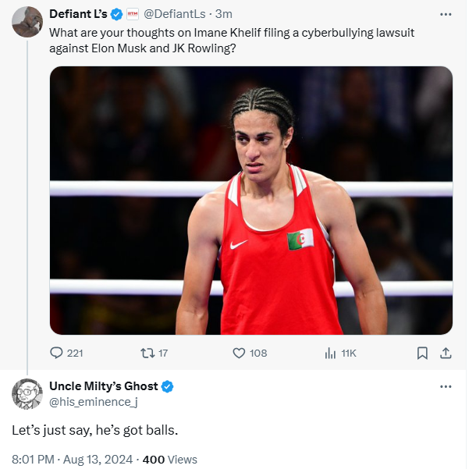Screen dimensions: 476x469
Task: Click Uncle Milty's Ghost verified badge
Action: pos(168,386)
